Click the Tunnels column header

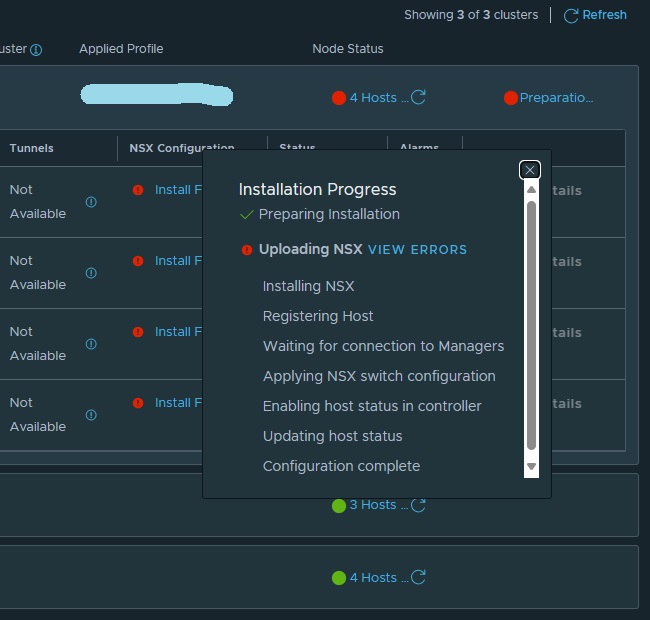coord(32,148)
